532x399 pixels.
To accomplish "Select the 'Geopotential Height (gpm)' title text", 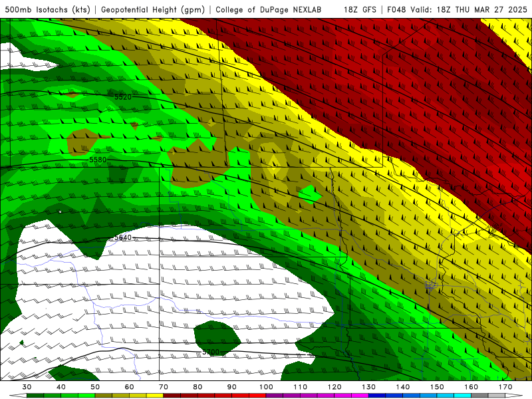I will click(153, 10).
